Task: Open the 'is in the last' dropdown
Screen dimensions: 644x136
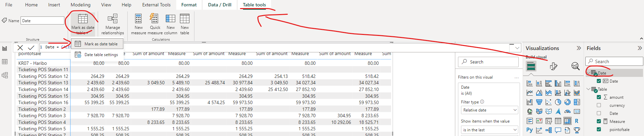Action: click(x=490, y=130)
